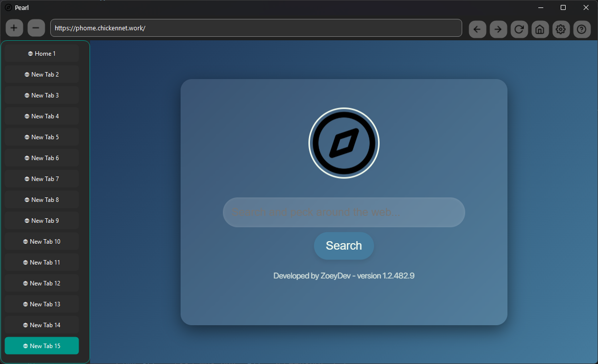Switch to New Tab 10
Screen dimensions: 598x364
pos(41,241)
